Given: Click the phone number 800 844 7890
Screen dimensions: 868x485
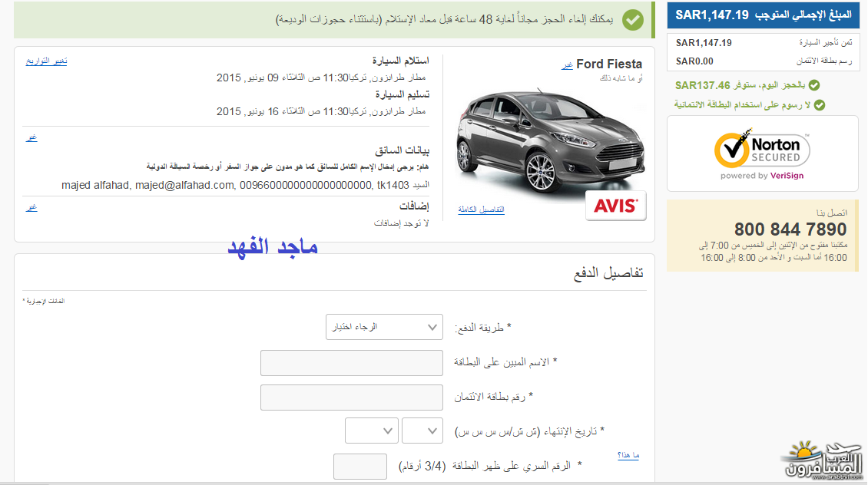Looking at the screenshot, I should click(x=790, y=229).
